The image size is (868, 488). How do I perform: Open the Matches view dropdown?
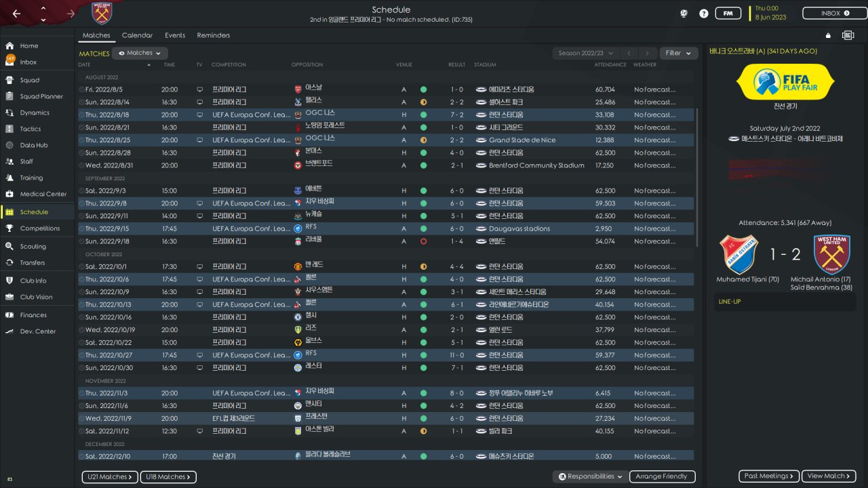pyautogui.click(x=140, y=53)
